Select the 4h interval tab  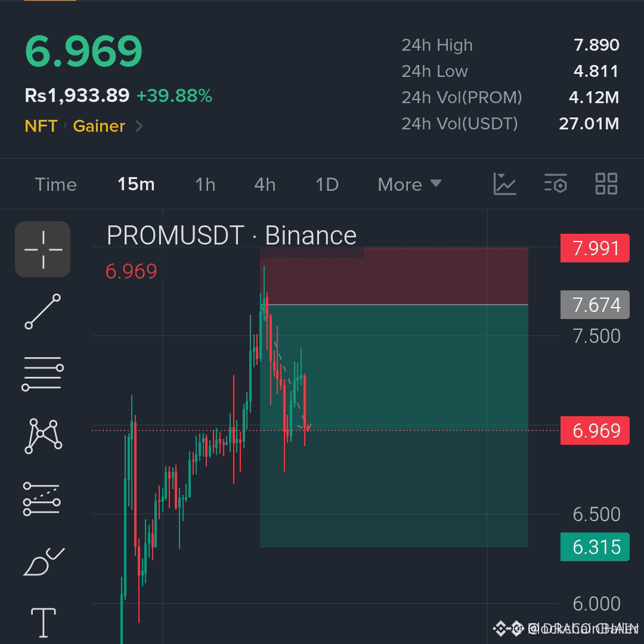coord(265,184)
